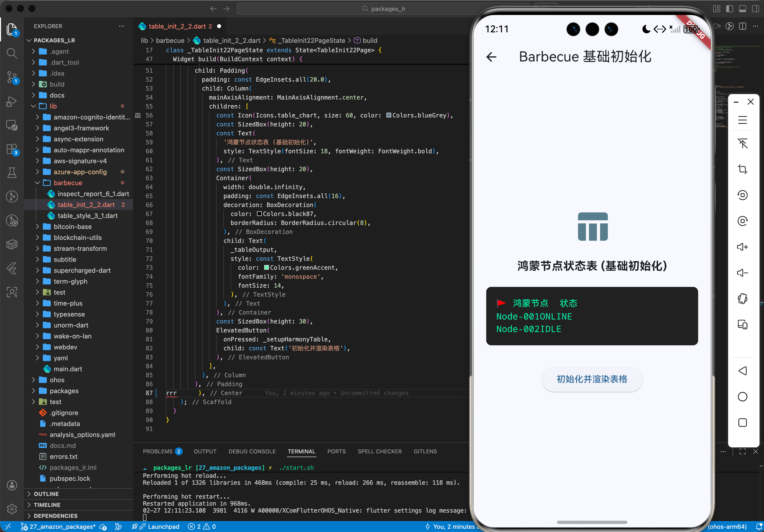The image size is (764, 532).
Task: Expand the bitcoin-base folder
Action: point(78,226)
